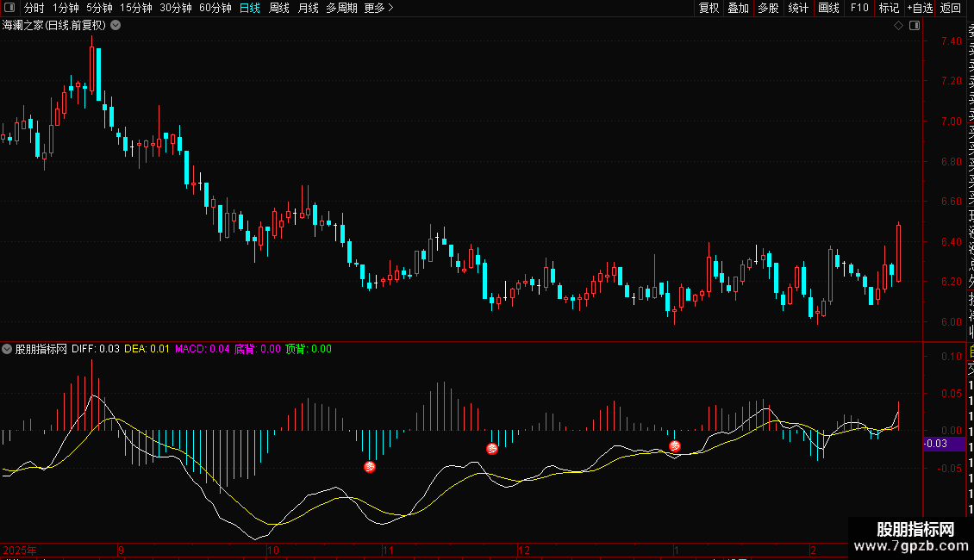Image resolution: width=974 pixels, height=560 pixels.
Task: Click the 6.00 price level on the axis
Action: click(x=951, y=321)
